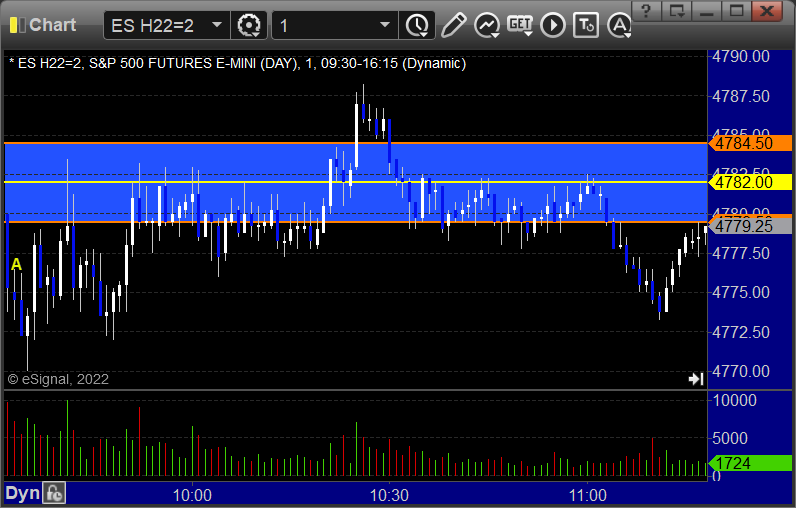Click the yellow Chart window icon

pos(17,25)
